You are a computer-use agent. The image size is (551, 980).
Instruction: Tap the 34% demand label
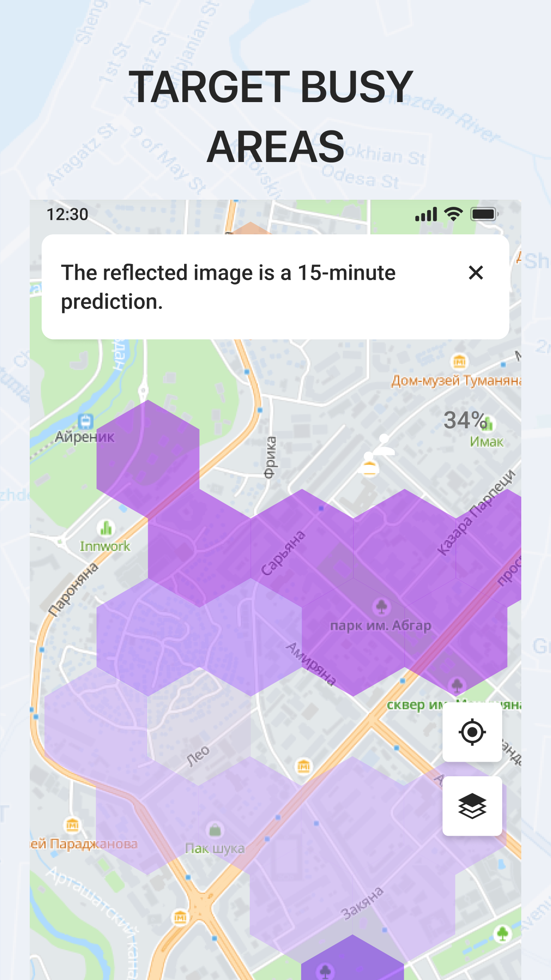464,420
